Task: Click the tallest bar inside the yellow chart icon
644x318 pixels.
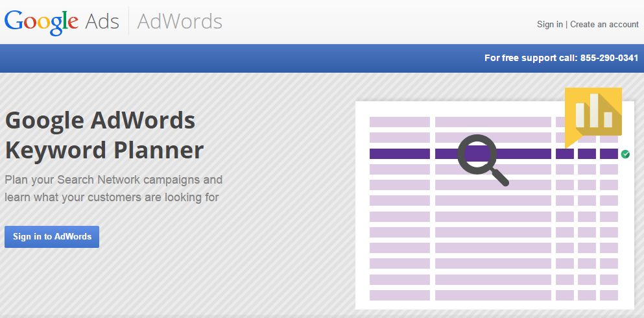Action: 593,110
